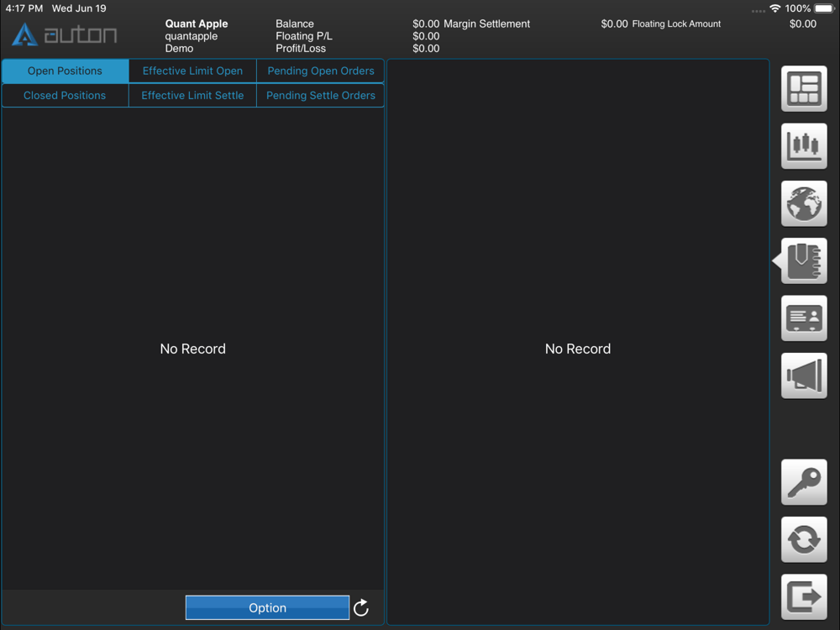Tap the Quant Apple account name
This screenshot has width=840, height=630.
196,24
